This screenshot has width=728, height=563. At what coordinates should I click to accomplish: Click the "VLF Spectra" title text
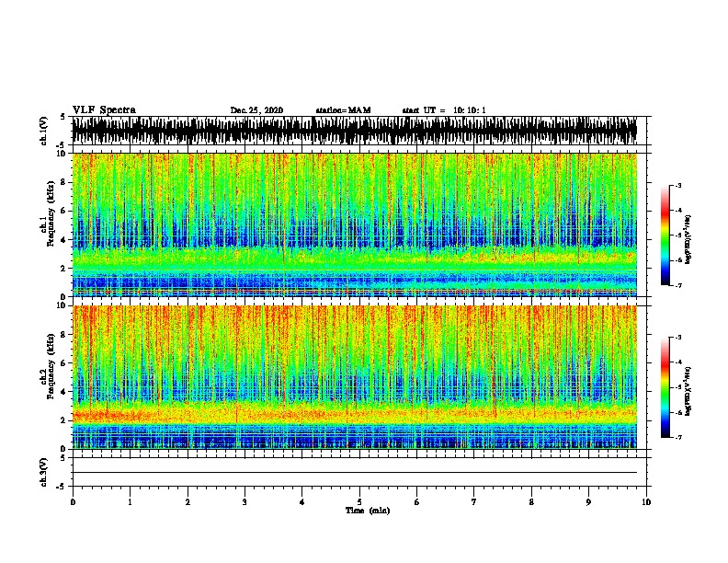pyautogui.click(x=104, y=110)
